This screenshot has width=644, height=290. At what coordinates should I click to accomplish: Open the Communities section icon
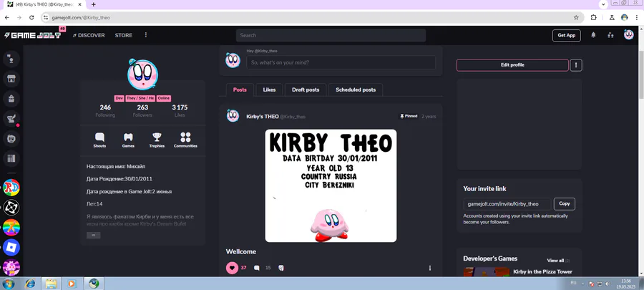coord(185,140)
